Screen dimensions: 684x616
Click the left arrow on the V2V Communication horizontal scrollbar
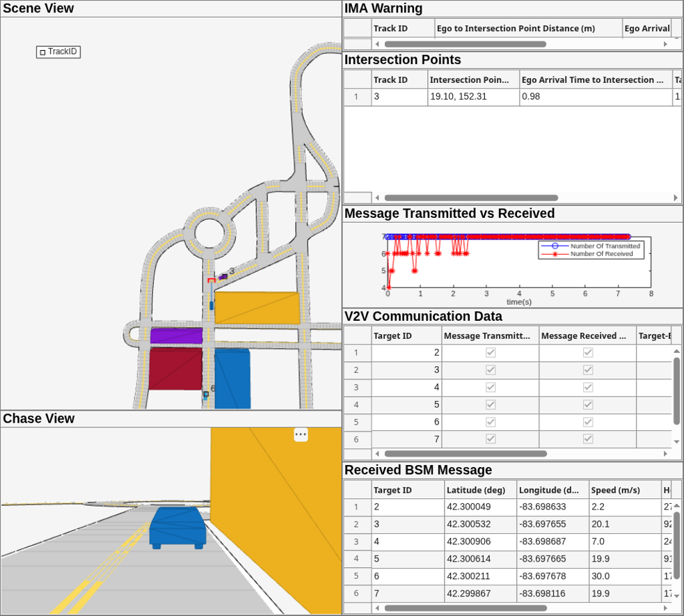[377, 454]
